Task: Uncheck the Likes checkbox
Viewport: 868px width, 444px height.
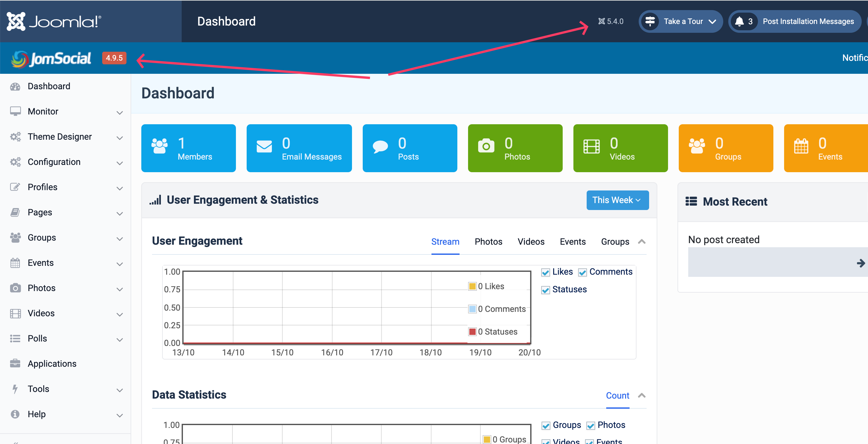Action: [546, 272]
